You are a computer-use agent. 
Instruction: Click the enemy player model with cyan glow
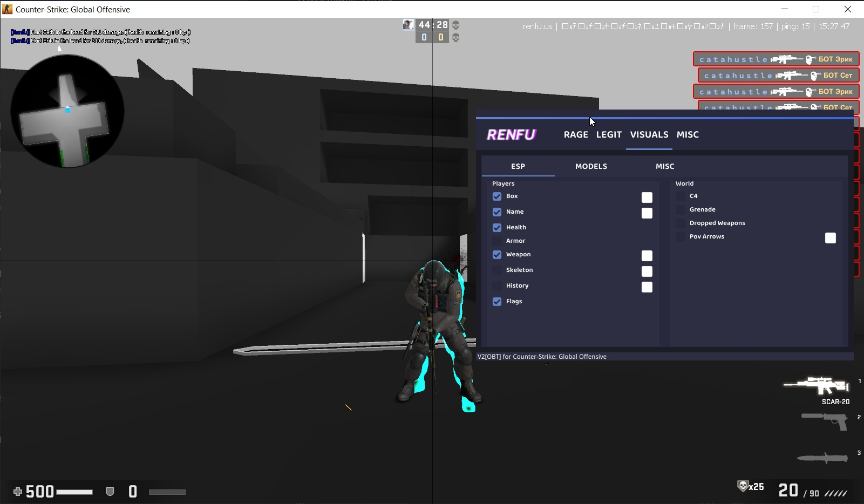coord(439,335)
